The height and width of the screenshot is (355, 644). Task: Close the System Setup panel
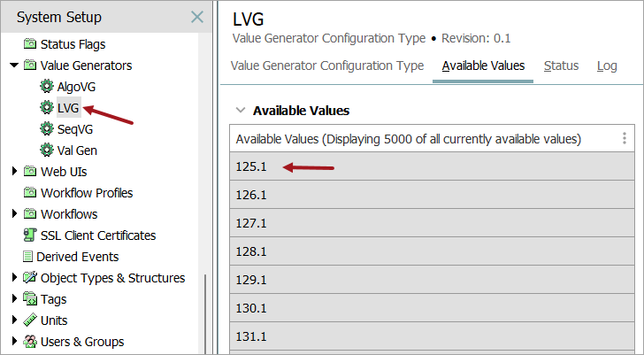196,17
